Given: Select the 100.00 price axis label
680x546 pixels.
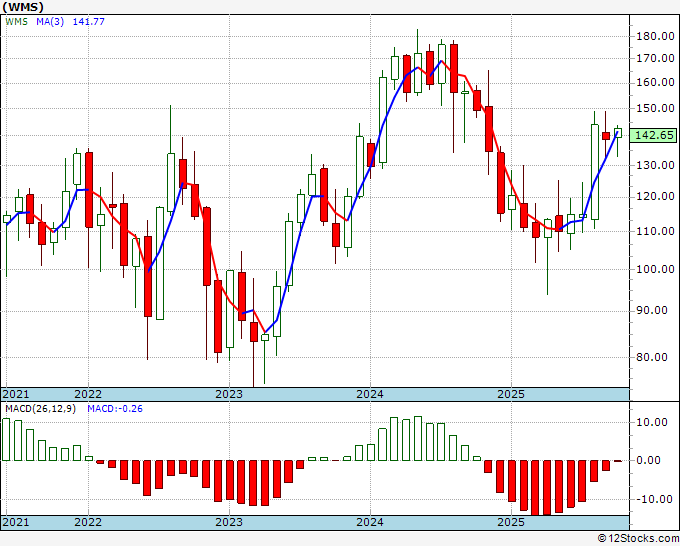Looking at the screenshot, I should pos(655,269).
